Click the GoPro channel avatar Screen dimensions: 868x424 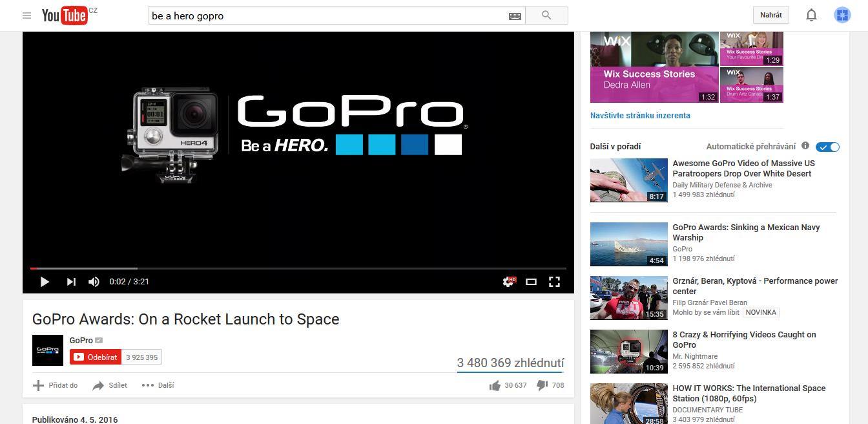tap(48, 350)
